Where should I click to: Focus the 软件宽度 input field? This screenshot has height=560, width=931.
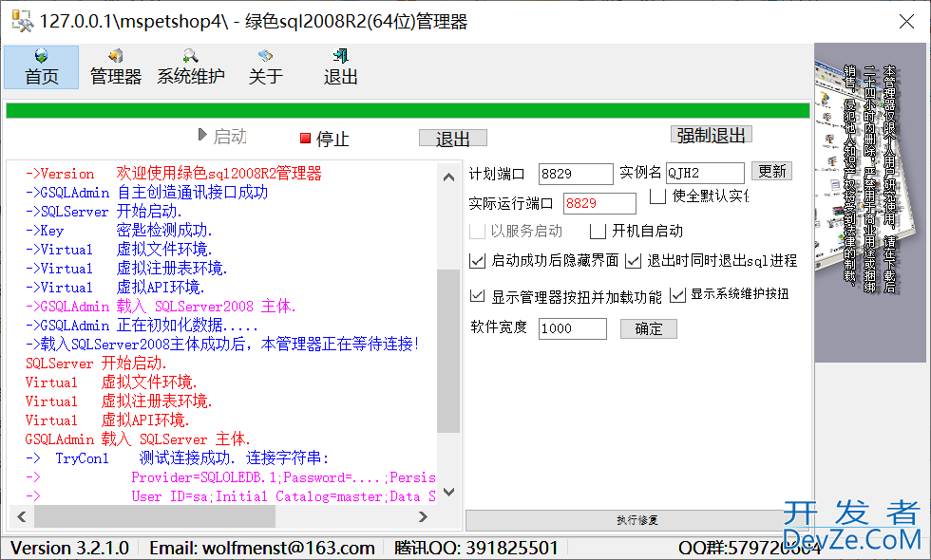[x=572, y=328]
